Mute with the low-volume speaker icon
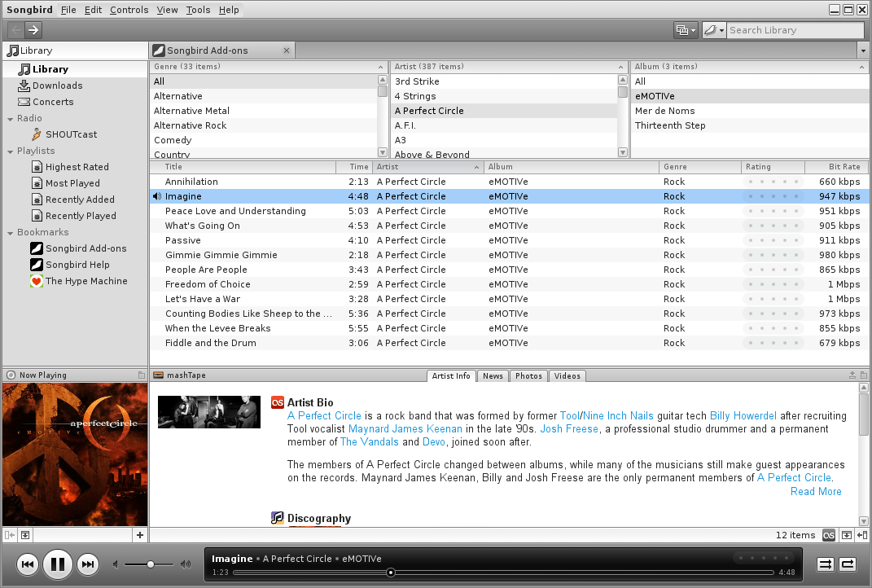Viewport: 872px width, 588px height. pyautogui.click(x=116, y=564)
